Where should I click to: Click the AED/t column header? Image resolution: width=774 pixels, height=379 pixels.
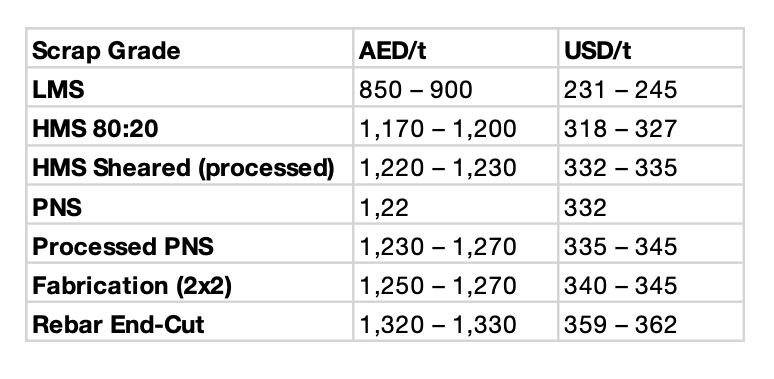pos(392,51)
